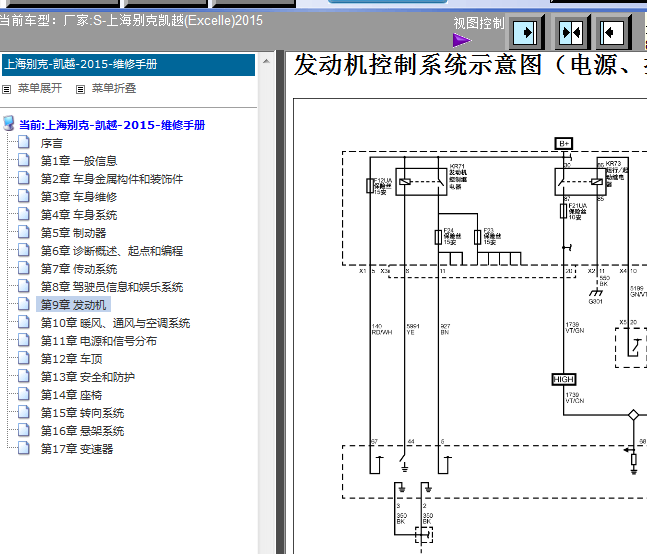
Task: Open the 序言 entry
Action: [51, 143]
